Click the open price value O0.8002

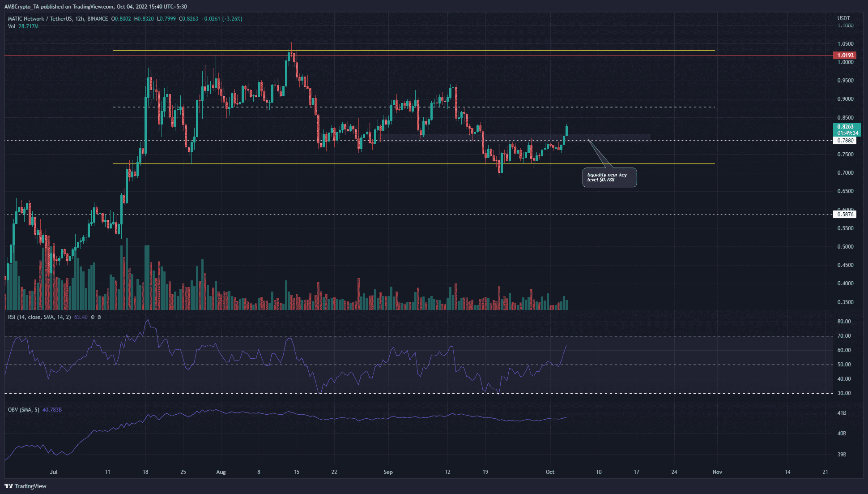[121, 19]
